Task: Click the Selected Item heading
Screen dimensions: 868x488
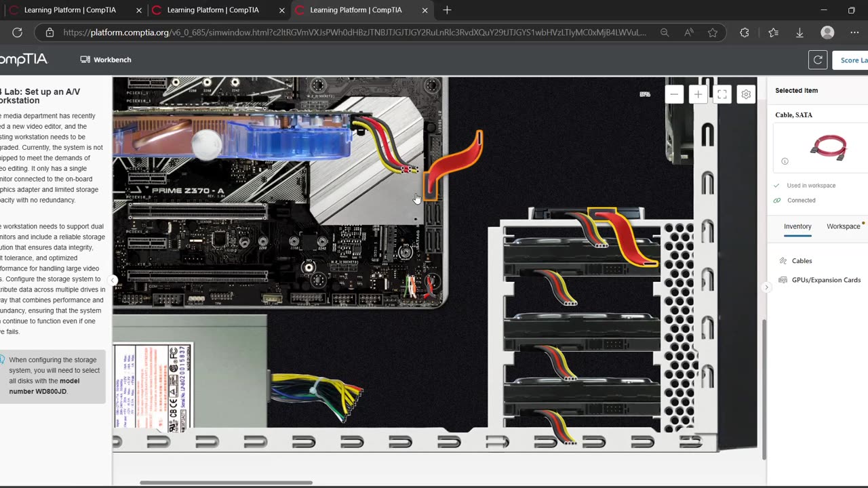Action: [796, 90]
